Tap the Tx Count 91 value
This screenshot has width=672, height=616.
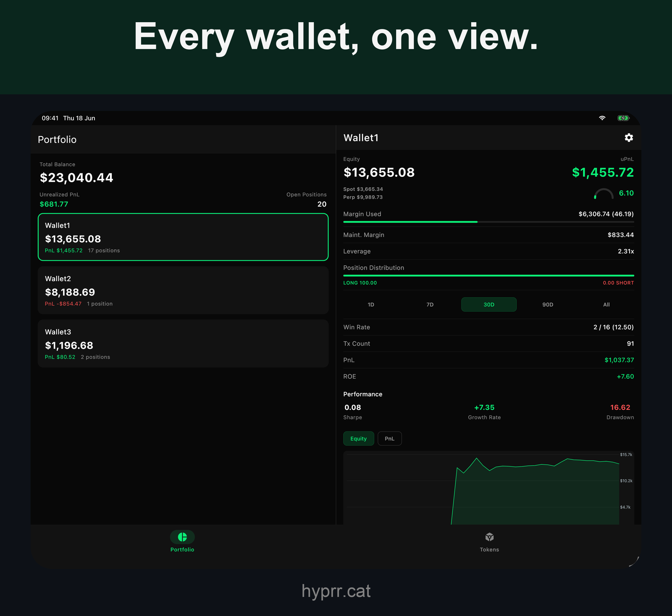pos(630,343)
